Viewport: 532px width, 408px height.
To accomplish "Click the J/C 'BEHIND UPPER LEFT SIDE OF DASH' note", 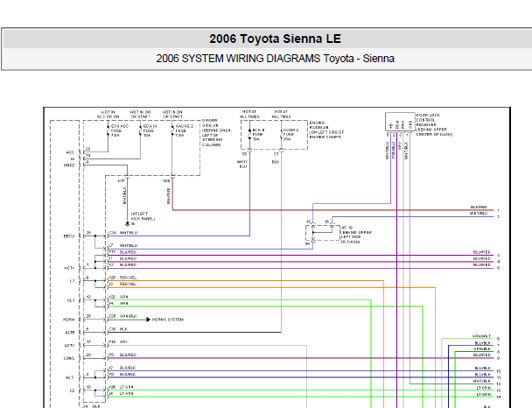I will 356,235.
